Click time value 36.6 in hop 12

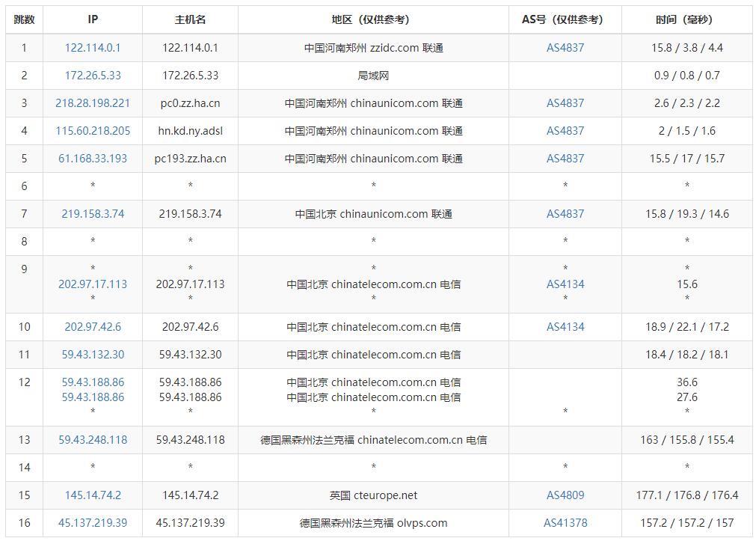686,382
